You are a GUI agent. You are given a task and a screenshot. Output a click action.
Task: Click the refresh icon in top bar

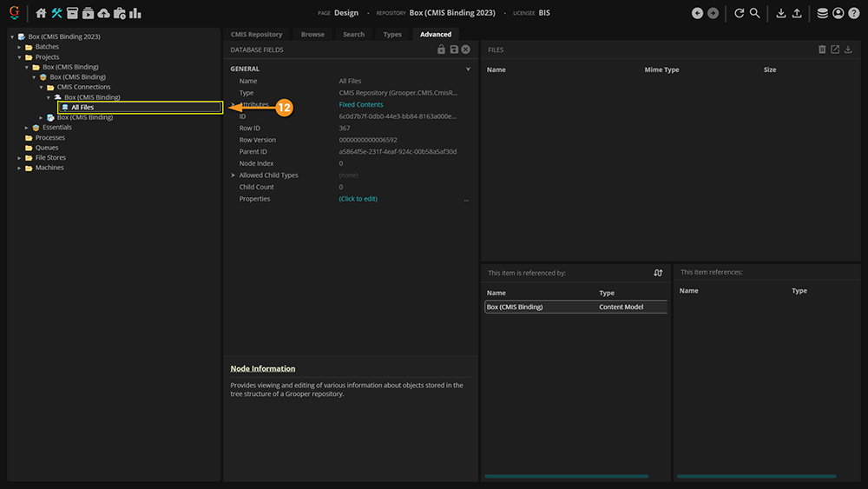point(739,13)
